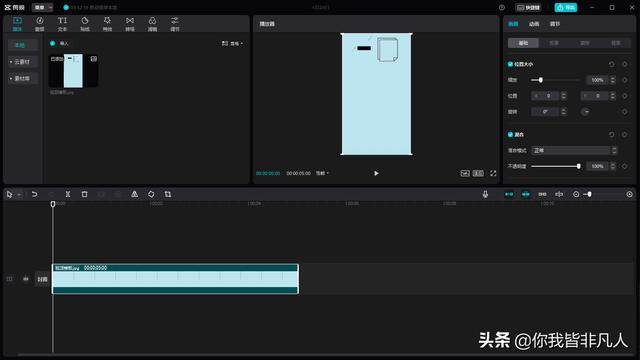640x360 pixels.
Task: Click the Undo button in the timeline toolbar
Action: click(34, 194)
